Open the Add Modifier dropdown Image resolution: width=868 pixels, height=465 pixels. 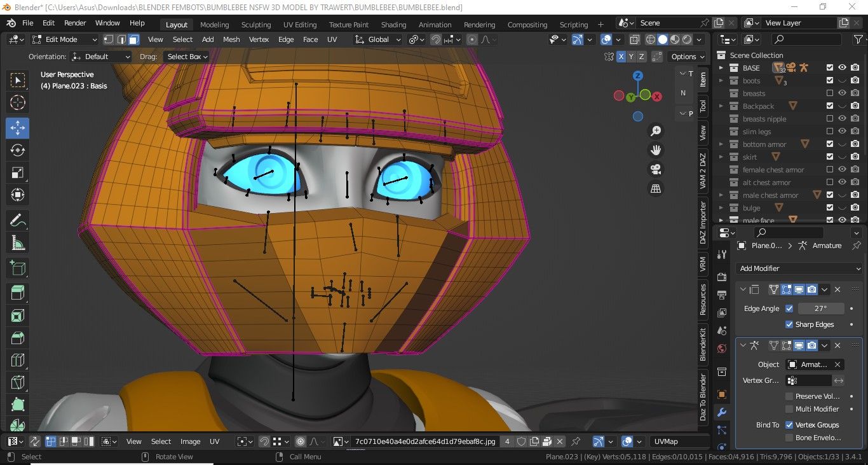pyautogui.click(x=799, y=268)
